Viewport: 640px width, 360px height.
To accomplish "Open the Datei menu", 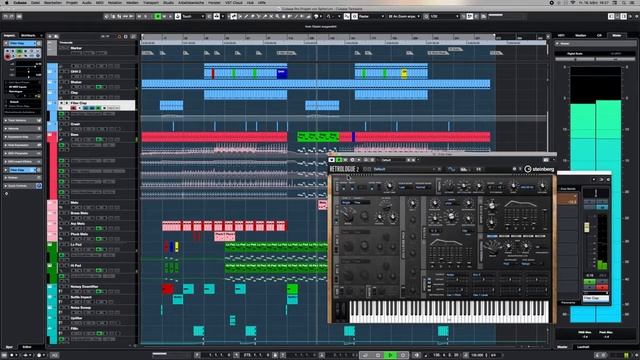I will pos(36,2).
